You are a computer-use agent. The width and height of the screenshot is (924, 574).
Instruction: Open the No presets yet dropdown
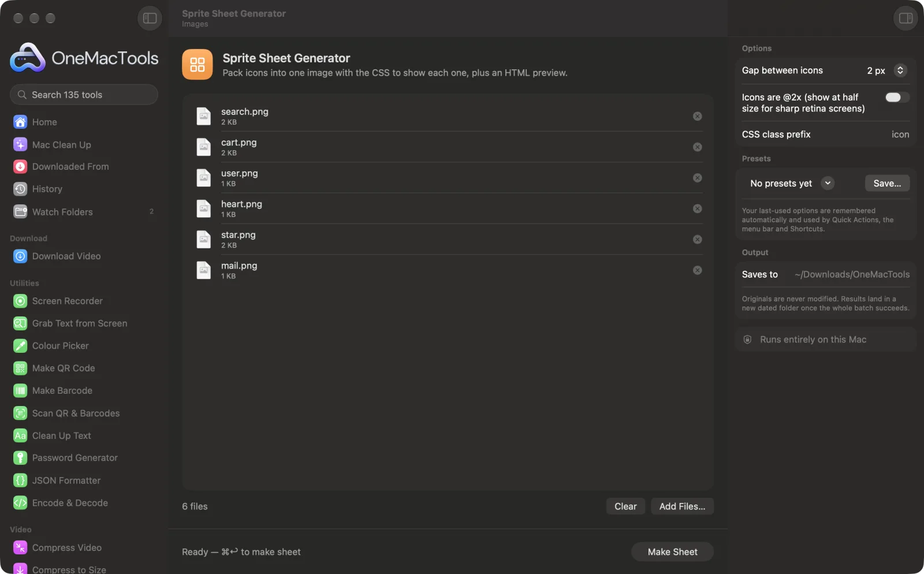tap(791, 183)
